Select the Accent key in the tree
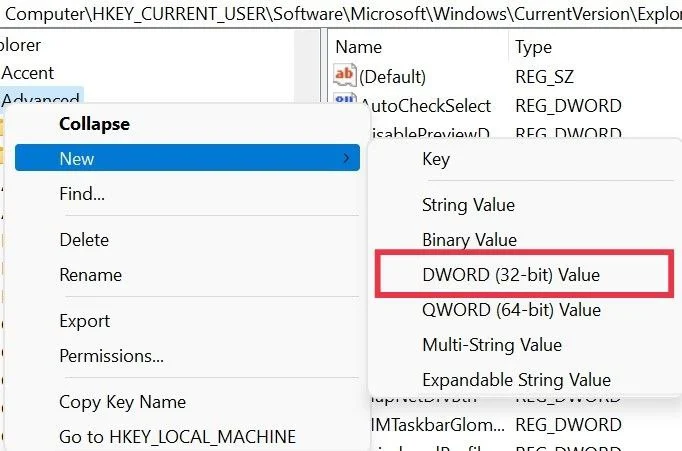This screenshot has height=451, width=682. [28, 73]
